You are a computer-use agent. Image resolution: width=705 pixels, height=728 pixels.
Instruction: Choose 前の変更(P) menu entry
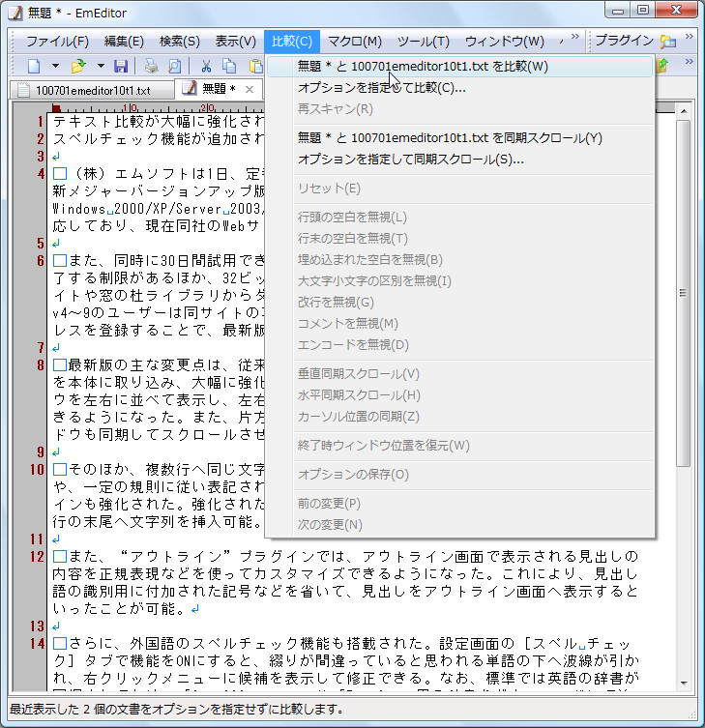click(x=460, y=504)
